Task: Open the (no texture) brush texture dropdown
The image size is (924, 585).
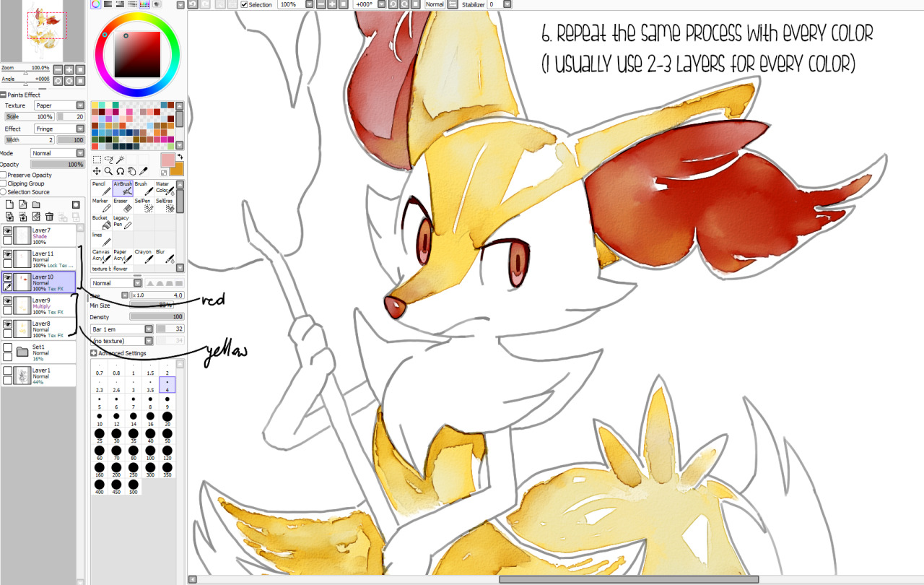Action: click(122, 341)
